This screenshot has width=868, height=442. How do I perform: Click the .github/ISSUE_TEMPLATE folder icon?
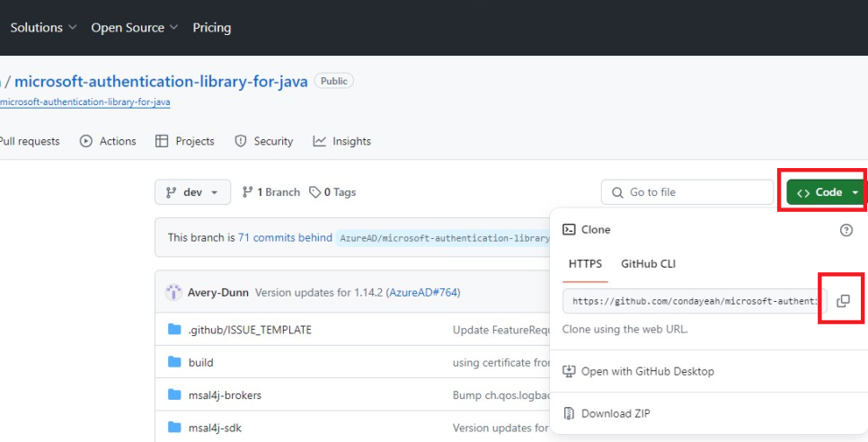coord(174,330)
